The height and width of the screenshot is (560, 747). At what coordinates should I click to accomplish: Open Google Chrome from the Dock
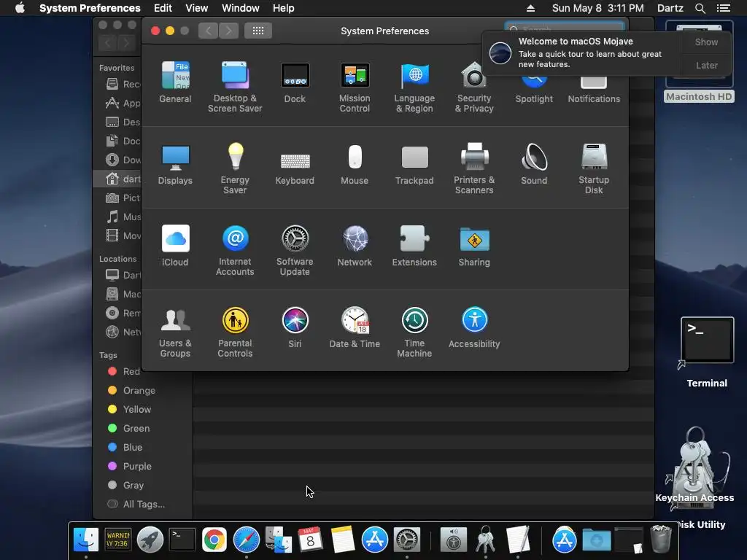tap(214, 540)
